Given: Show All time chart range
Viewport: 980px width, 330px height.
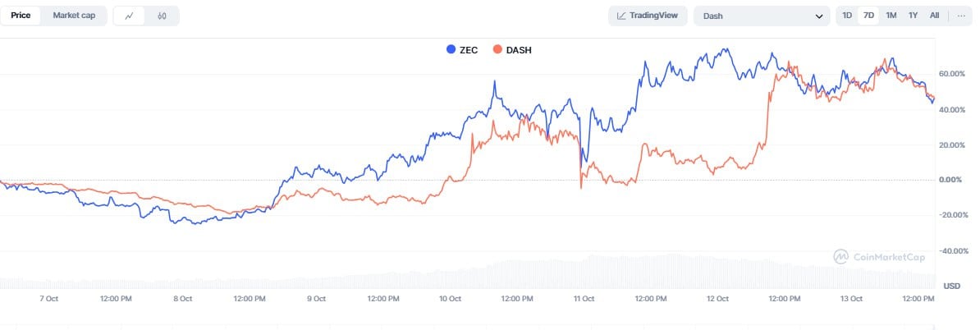Looking at the screenshot, I should point(934,16).
